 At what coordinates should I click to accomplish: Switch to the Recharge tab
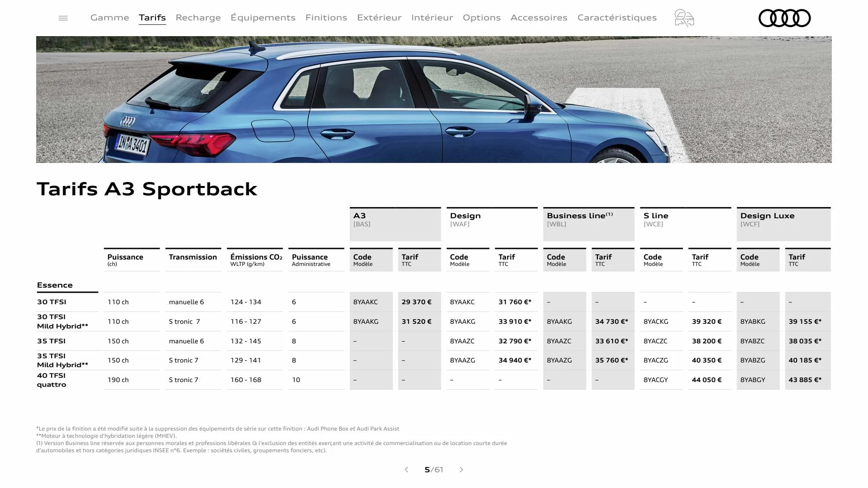(198, 17)
